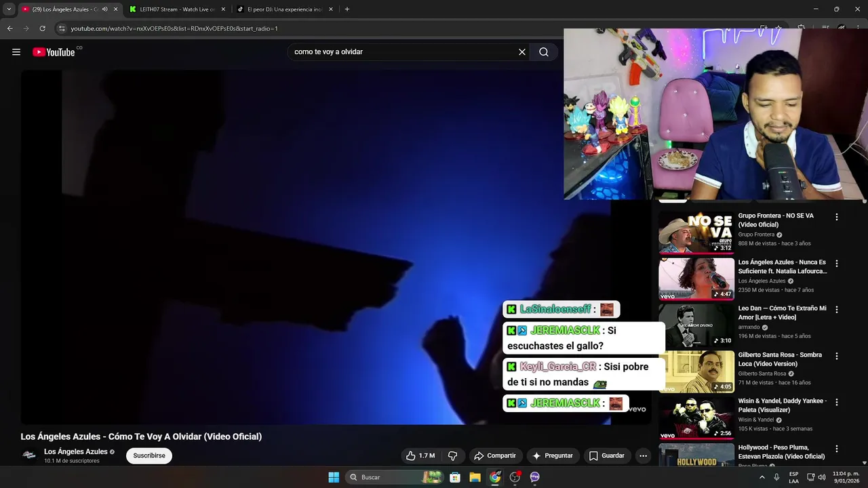
Task: Open 'Hollywood - Peso Pluma' title link
Action: (782, 452)
